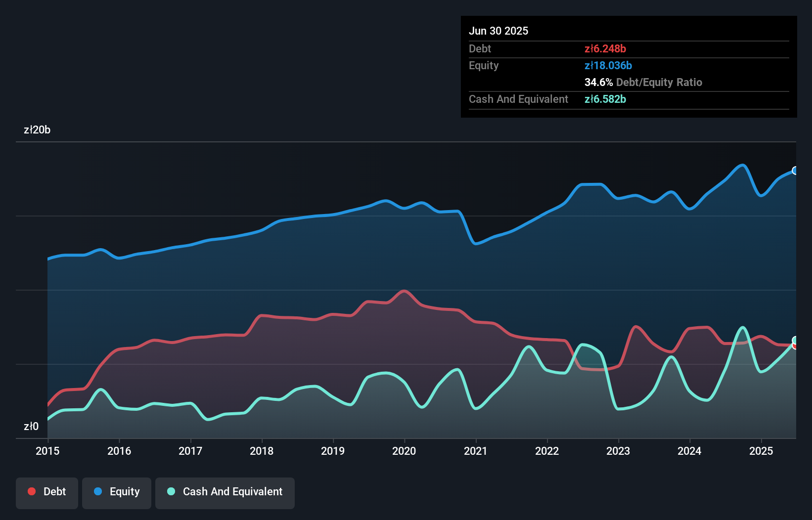Screen dimensions: 812x520
Task: Click the teal zł6.582b Cash value
Action: click(x=605, y=99)
